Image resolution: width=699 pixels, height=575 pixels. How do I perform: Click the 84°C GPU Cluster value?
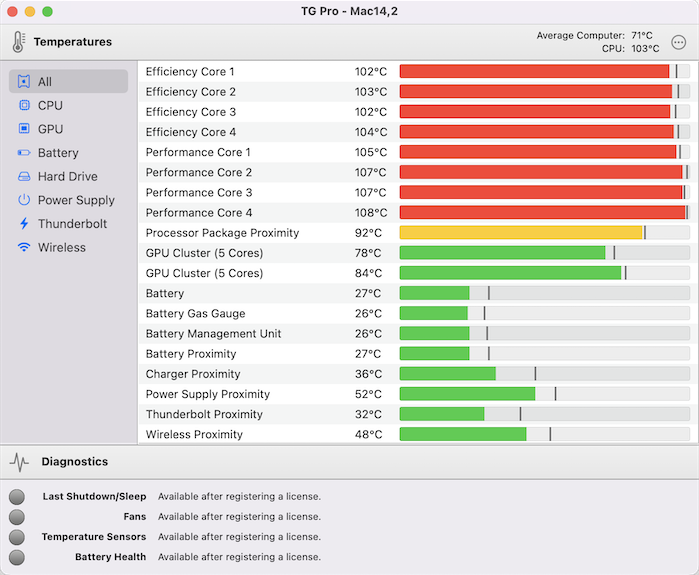[x=368, y=273]
